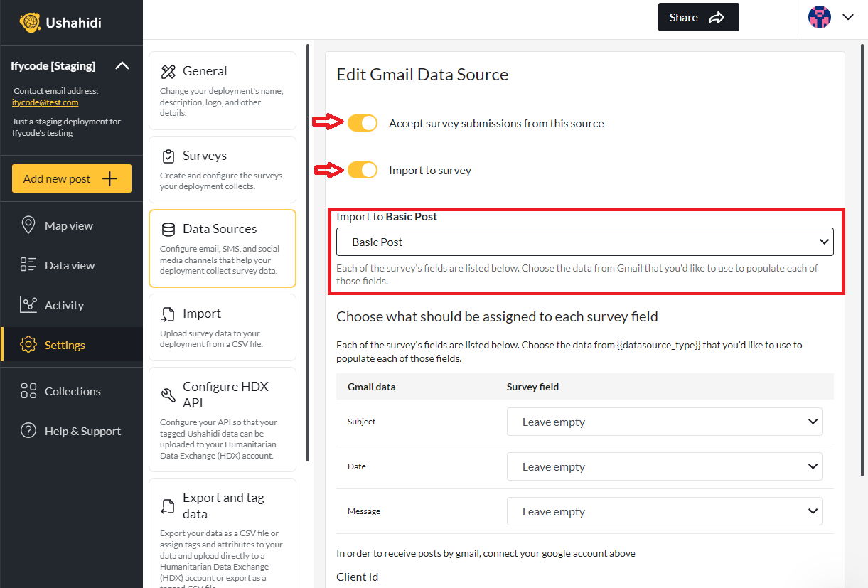Select the Activity graph icon
This screenshot has width=868, height=588.
click(30, 304)
